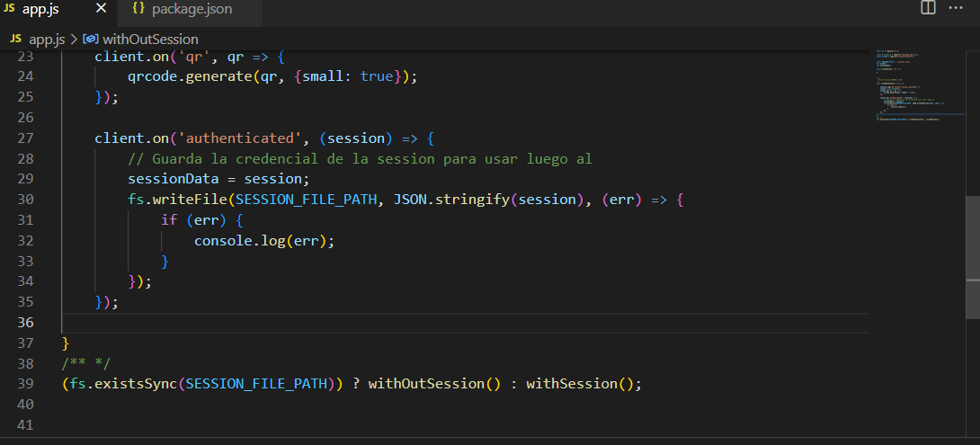This screenshot has height=445, width=980.
Task: Click the JS icon on app.js tab
Action: (x=9, y=9)
